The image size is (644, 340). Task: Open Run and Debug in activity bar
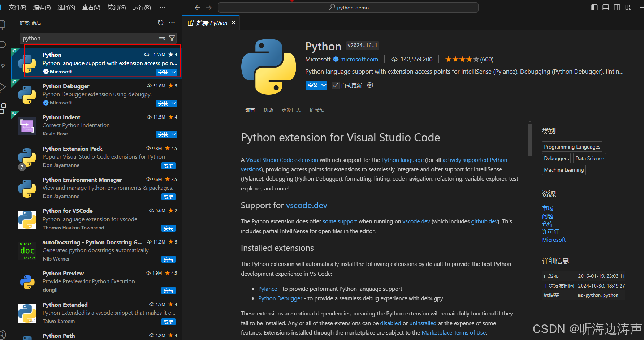click(3, 87)
